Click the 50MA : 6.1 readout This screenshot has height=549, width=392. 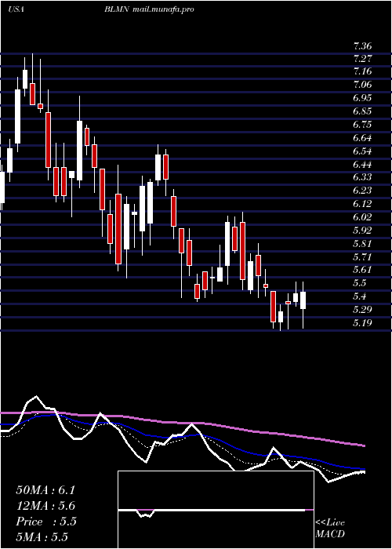45,490
